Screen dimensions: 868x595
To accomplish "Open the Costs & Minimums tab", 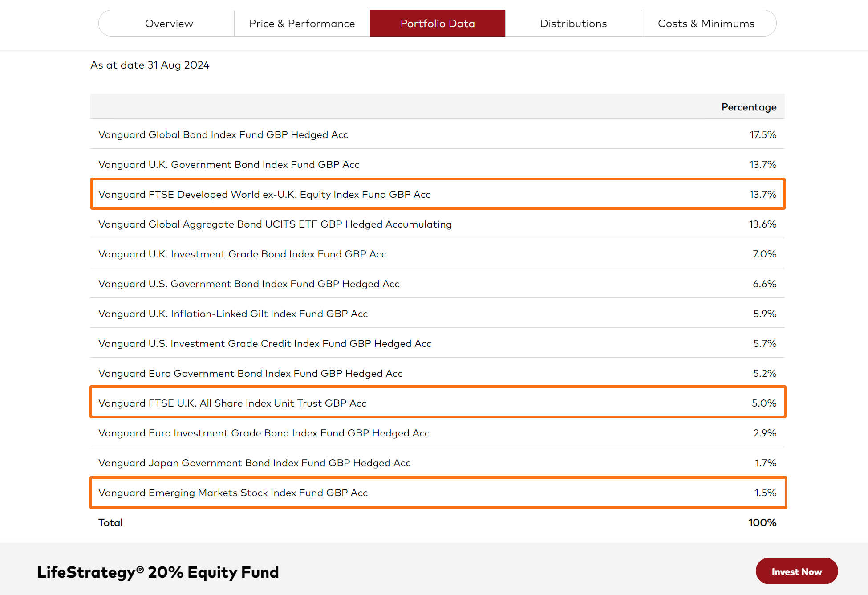I will 708,23.
